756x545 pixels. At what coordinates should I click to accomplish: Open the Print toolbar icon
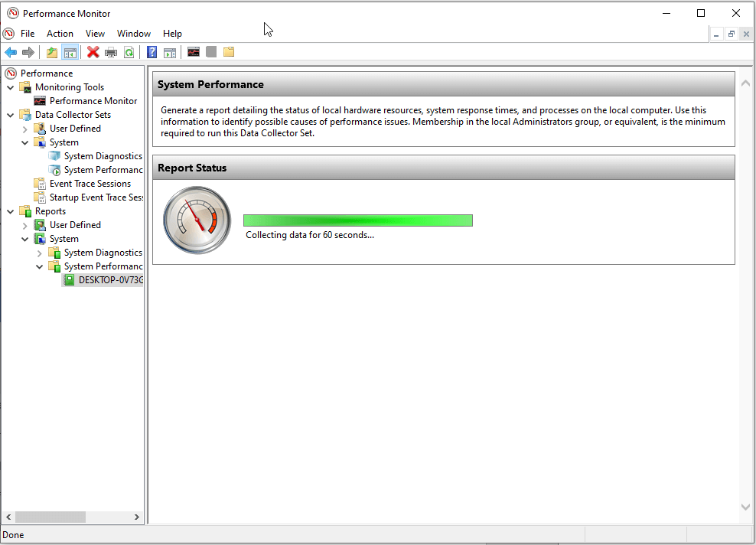pos(111,51)
